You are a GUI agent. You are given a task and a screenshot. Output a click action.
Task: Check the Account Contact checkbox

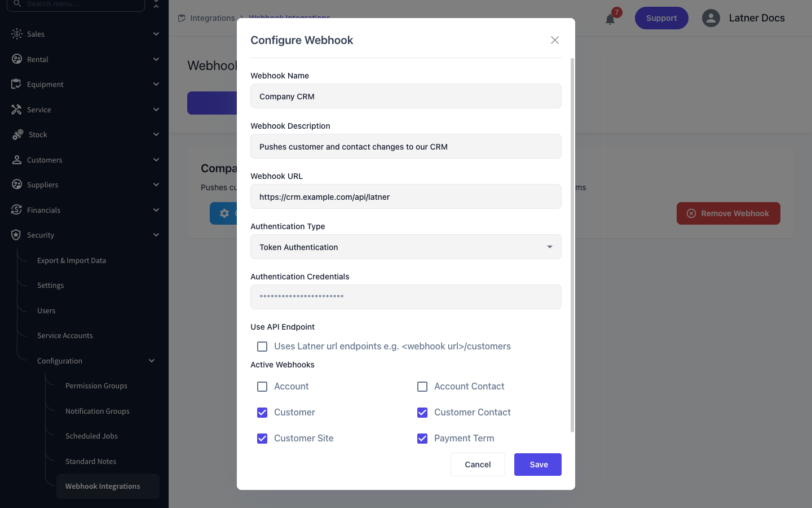[422, 387]
